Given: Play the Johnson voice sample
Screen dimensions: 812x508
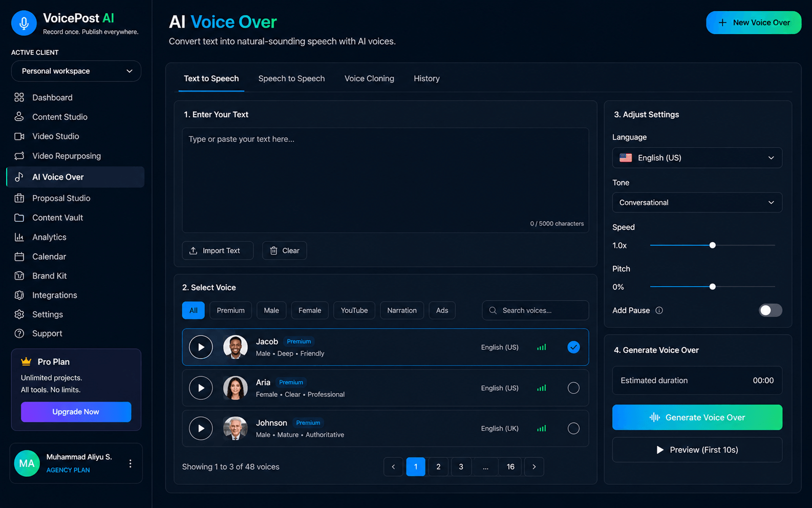Looking at the screenshot, I should (201, 429).
